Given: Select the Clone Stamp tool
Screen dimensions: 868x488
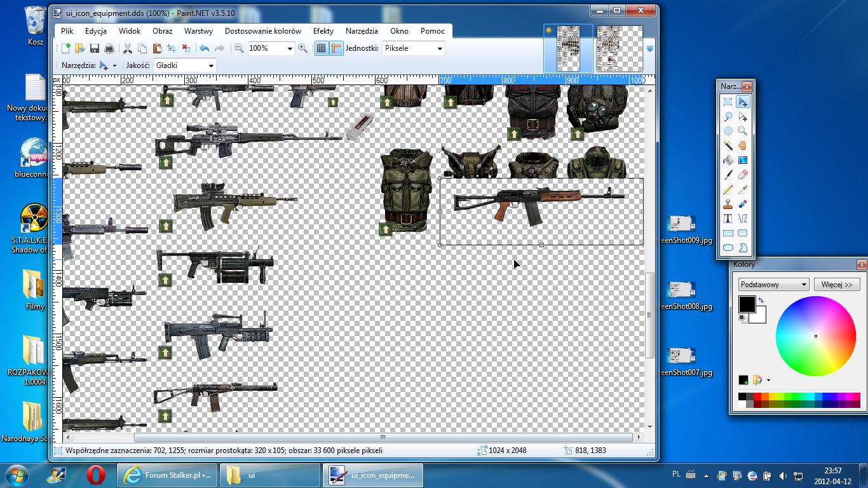Looking at the screenshot, I should coord(728,204).
